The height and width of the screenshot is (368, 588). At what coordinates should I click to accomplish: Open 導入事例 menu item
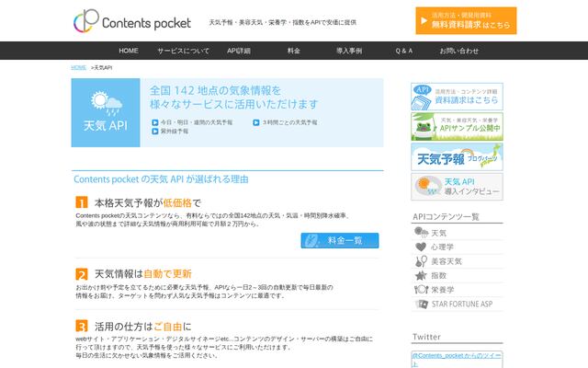(349, 51)
